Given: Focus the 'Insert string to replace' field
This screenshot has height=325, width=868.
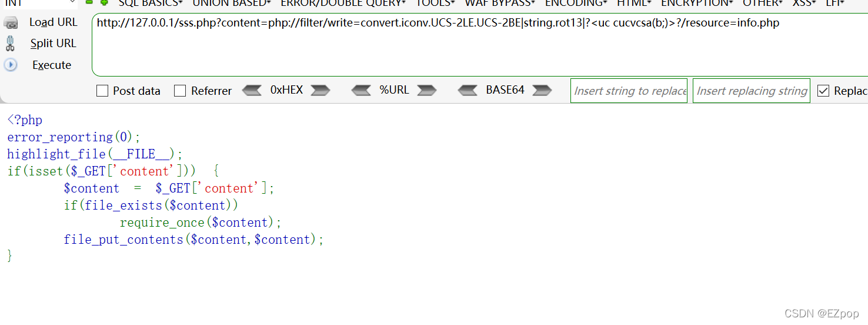Looking at the screenshot, I should [x=629, y=91].
